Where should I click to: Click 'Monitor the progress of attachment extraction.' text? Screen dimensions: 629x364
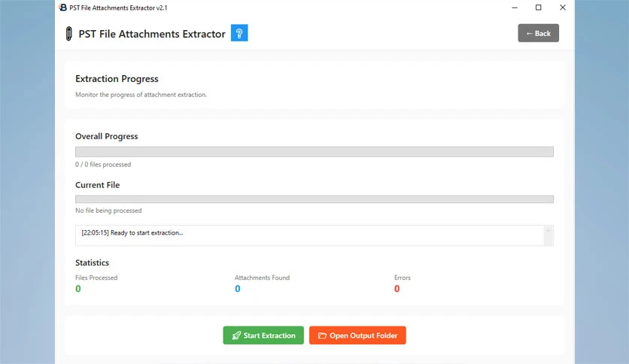tap(141, 95)
